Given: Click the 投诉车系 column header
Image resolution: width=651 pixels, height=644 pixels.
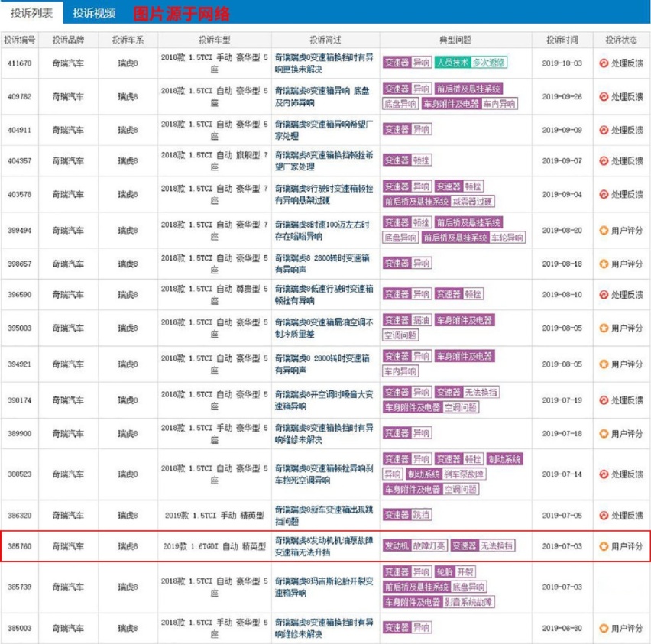Looking at the screenshot, I should coord(128,40).
